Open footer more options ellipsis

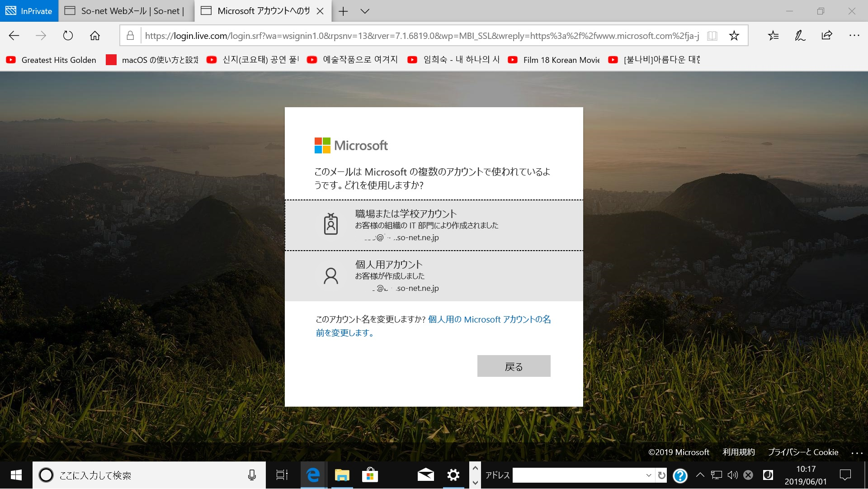click(857, 452)
